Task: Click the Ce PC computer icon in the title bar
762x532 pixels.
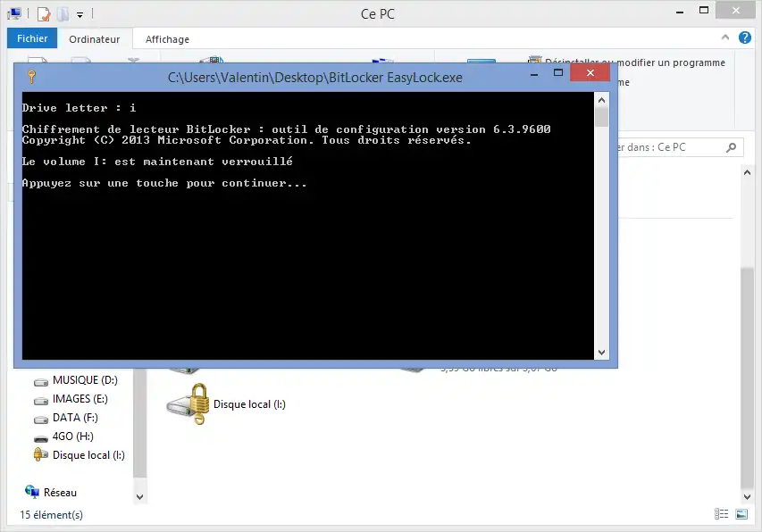Action: click(x=14, y=13)
